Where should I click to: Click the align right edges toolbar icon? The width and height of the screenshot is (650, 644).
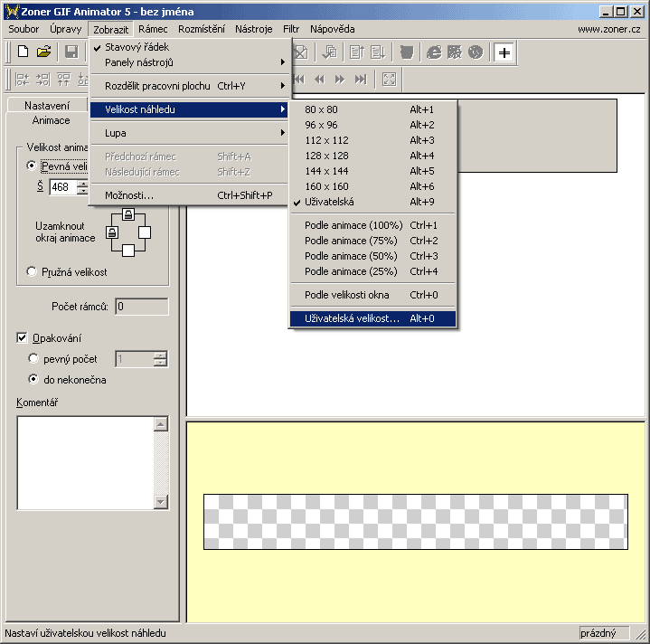click(x=43, y=80)
